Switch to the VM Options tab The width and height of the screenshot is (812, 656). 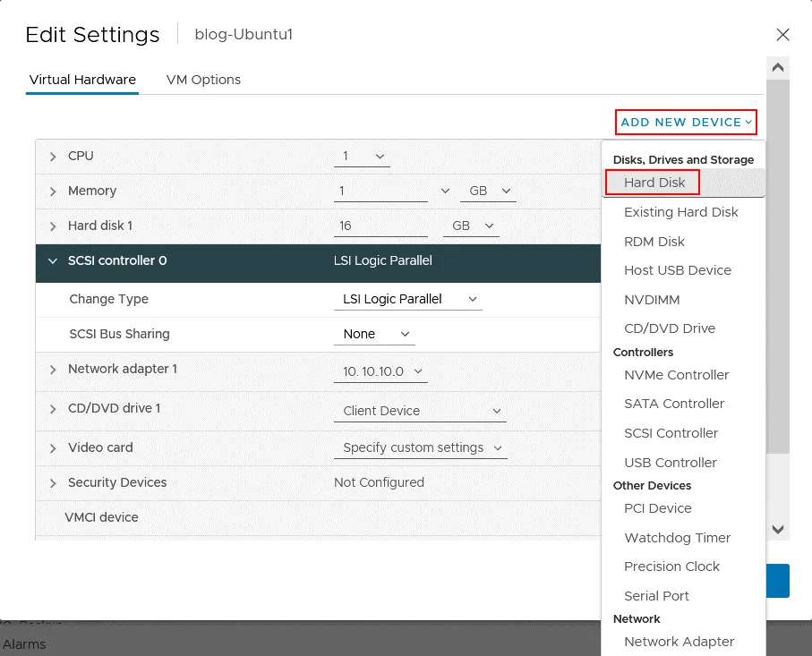click(203, 80)
